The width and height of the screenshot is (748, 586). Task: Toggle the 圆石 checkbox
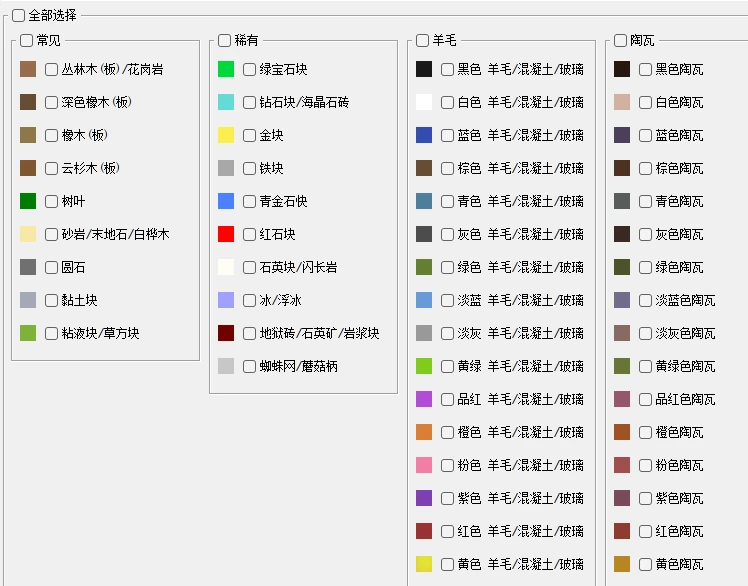[52, 267]
